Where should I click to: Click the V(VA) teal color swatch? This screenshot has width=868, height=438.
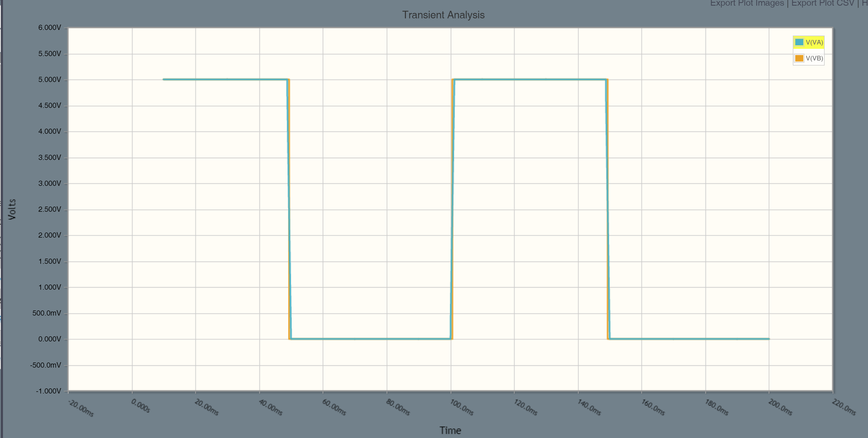(799, 42)
